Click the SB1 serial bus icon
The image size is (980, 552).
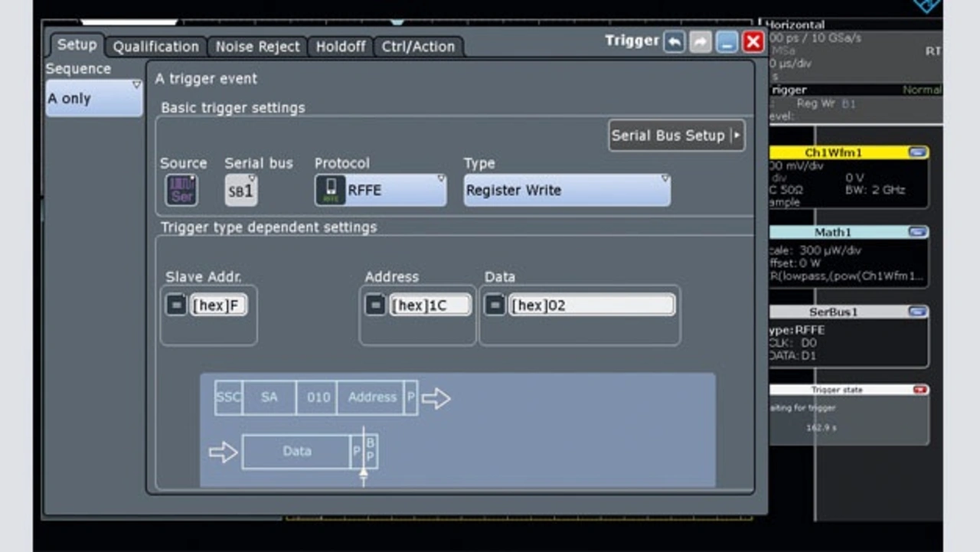point(241,191)
